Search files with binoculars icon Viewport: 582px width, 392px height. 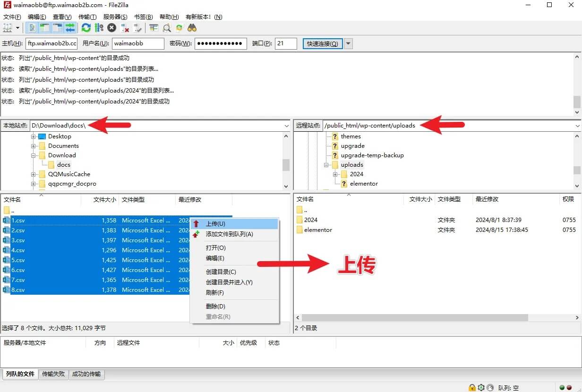[x=192, y=28]
